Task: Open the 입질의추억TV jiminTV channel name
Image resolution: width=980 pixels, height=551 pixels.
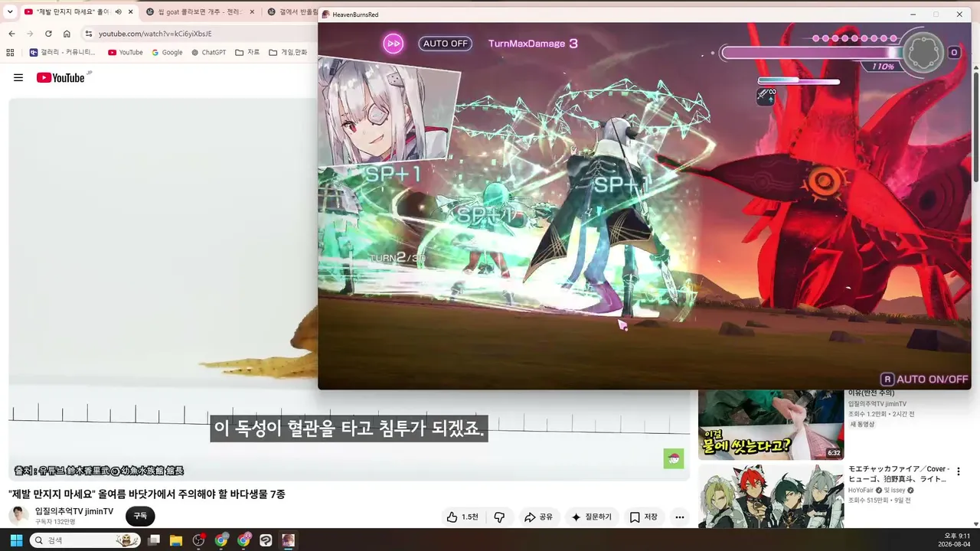Action: [74, 511]
